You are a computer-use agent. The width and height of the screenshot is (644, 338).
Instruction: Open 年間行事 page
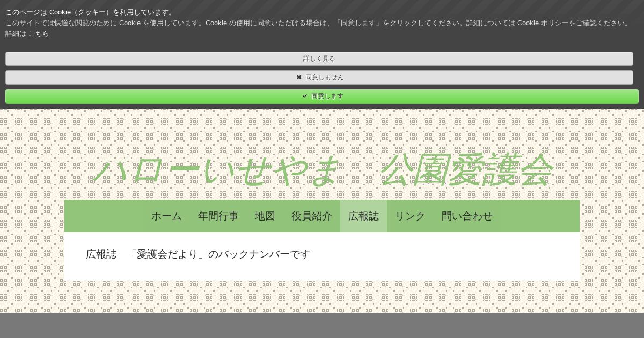pyautogui.click(x=218, y=216)
